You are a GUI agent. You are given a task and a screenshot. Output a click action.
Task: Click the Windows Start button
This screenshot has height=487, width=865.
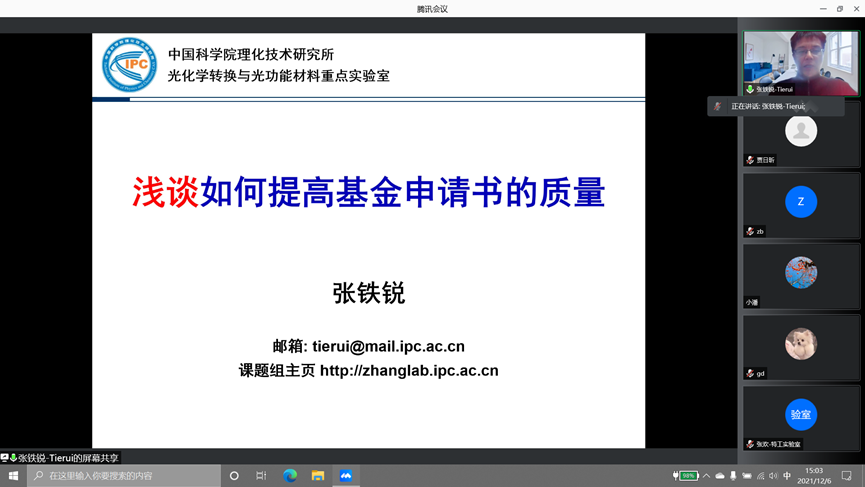pos(13,476)
